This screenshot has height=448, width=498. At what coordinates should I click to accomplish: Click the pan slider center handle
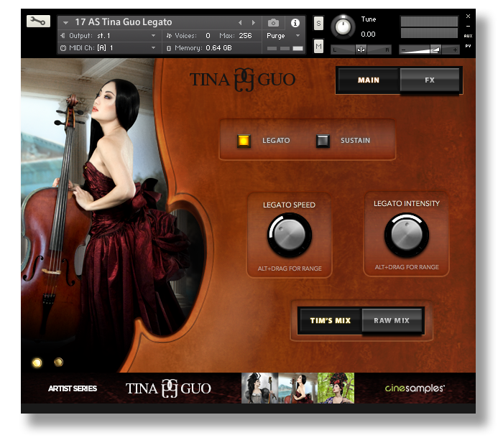361,50
